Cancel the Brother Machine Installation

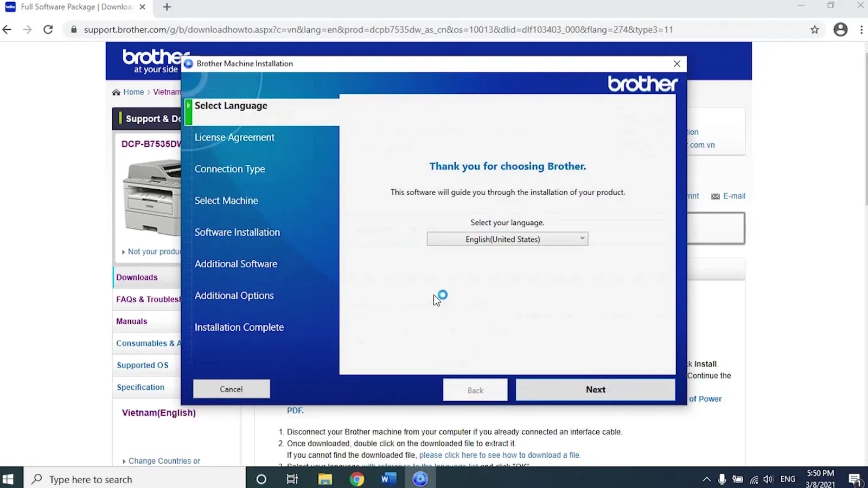coord(231,389)
